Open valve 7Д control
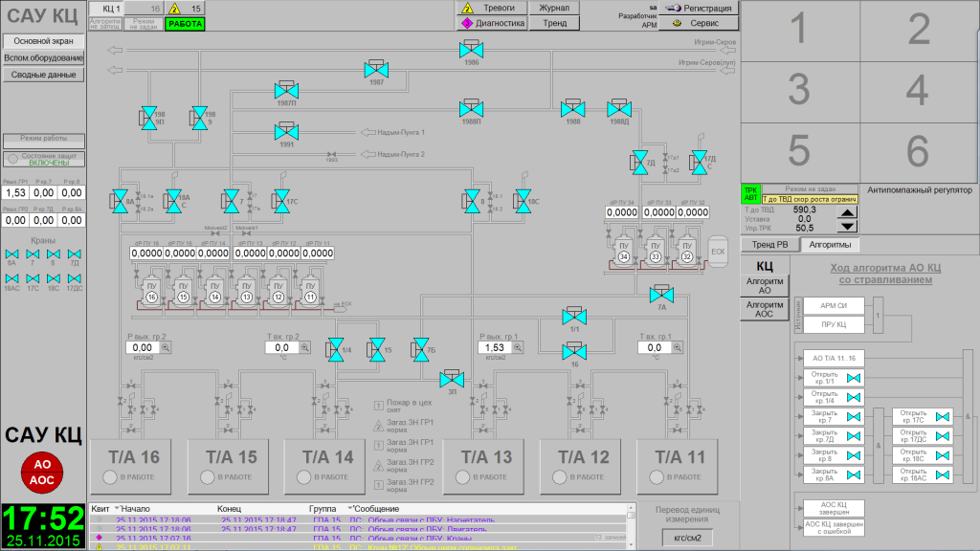This screenshot has width=980, height=551. 638,162
